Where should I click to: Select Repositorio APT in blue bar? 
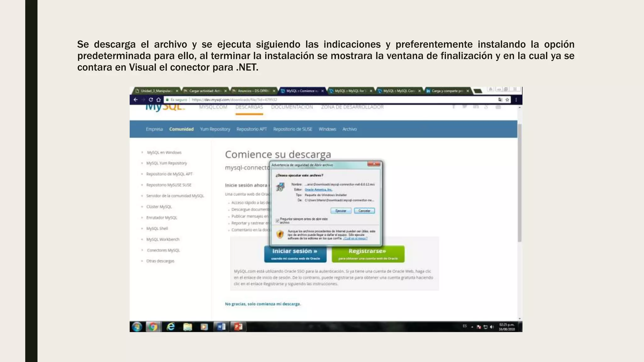[x=252, y=129]
